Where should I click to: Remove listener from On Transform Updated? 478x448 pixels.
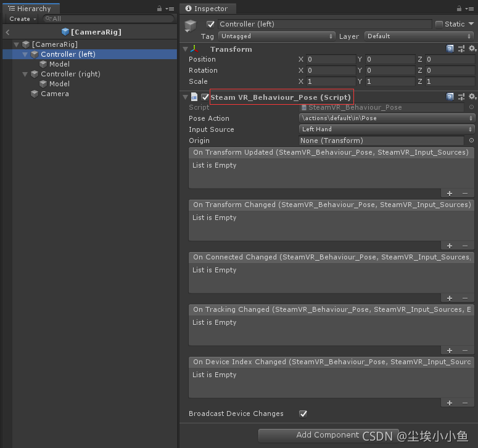pyautogui.click(x=465, y=193)
